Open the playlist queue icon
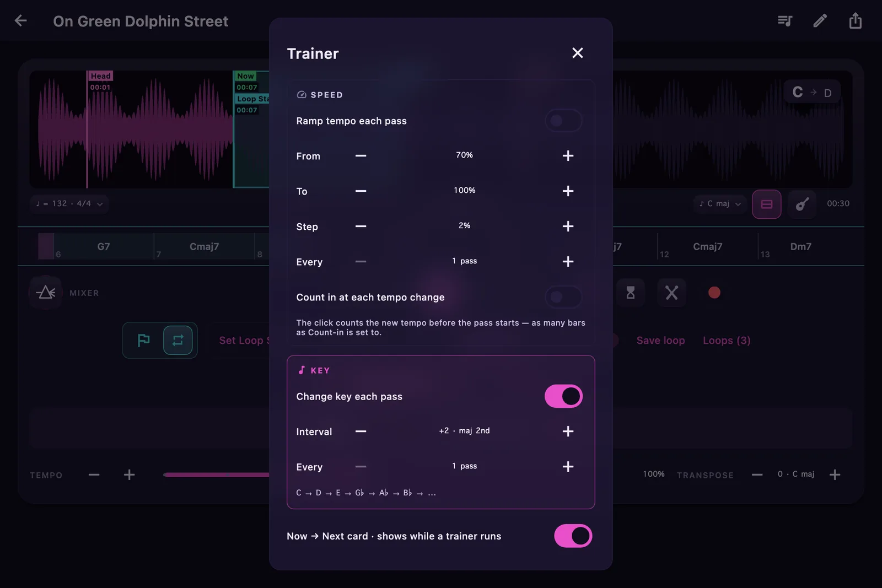The width and height of the screenshot is (882, 588). pos(785,21)
